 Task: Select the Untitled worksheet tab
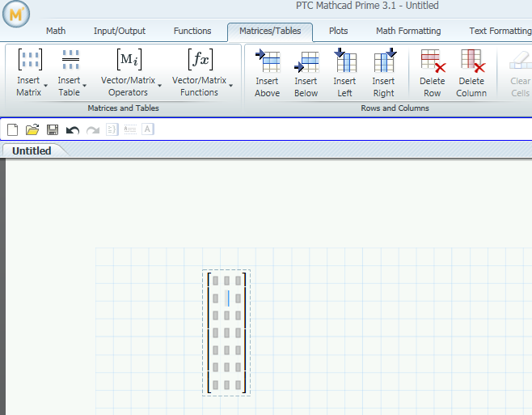(x=32, y=150)
